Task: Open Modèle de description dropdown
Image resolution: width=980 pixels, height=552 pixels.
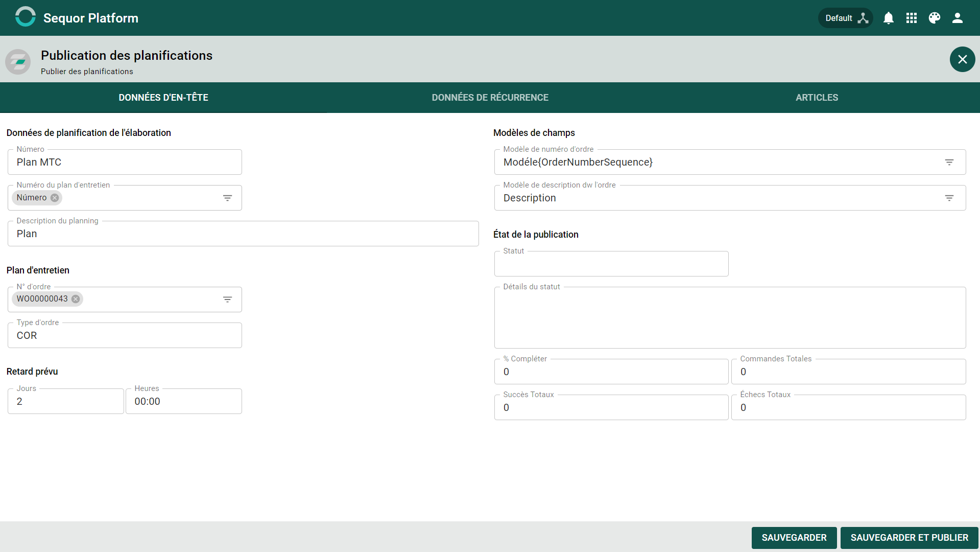Action: (x=949, y=198)
